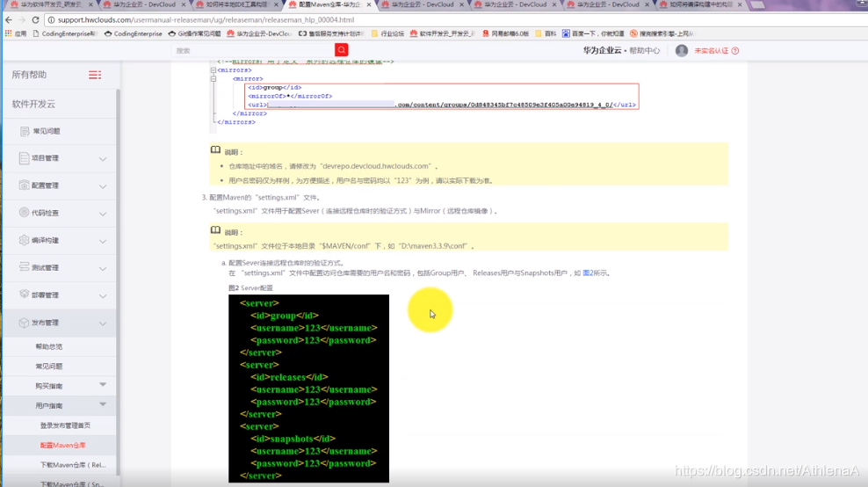Switch to the 华为软件开发云_研发云 tab
This screenshot has height=487, width=868.
pyautogui.click(x=51, y=4)
